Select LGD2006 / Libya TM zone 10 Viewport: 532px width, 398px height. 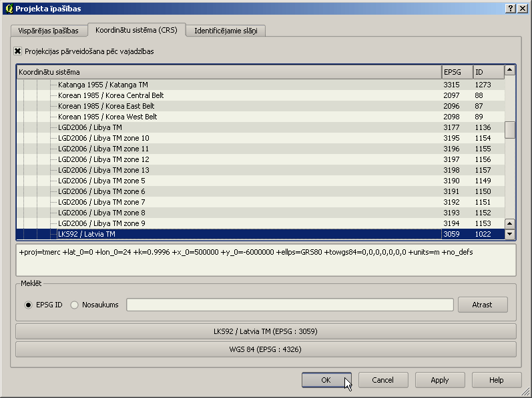260,138
